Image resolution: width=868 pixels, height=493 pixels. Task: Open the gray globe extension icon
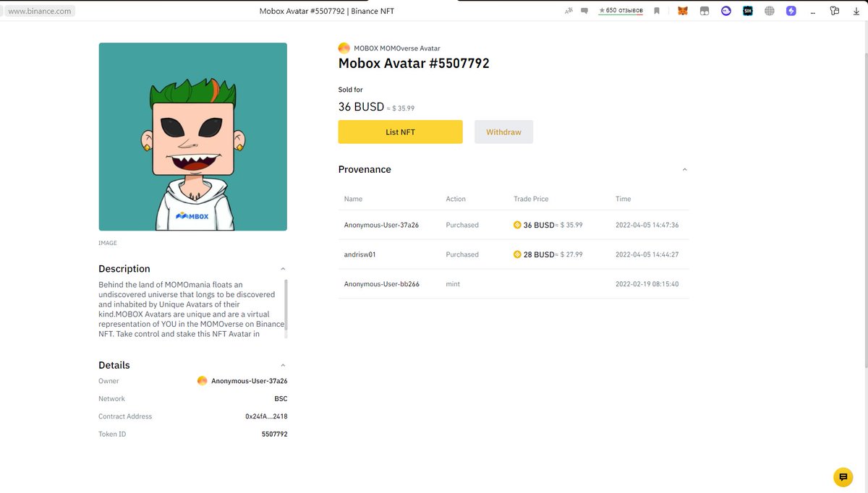pos(770,11)
